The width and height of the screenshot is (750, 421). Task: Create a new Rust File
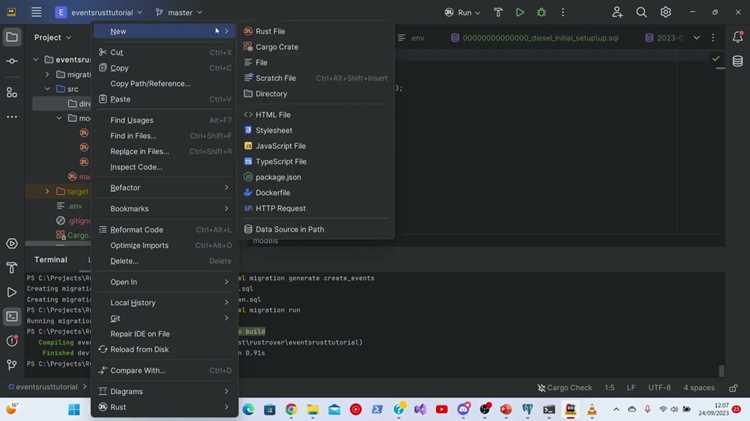click(317, 31)
